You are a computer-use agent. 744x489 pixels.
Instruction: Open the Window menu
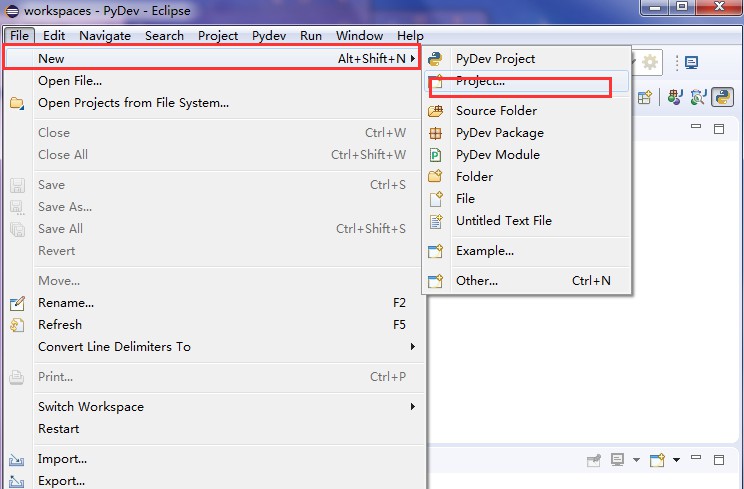(x=359, y=36)
